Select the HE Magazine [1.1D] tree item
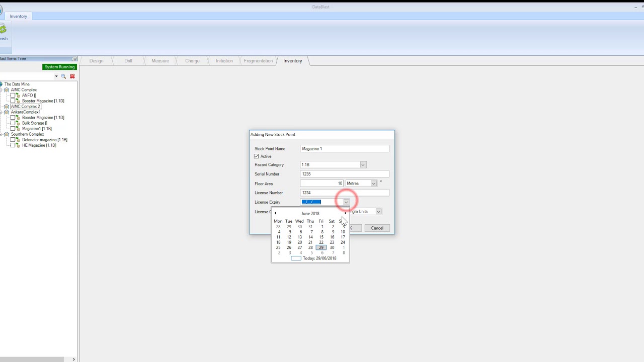This screenshot has width=644, height=362. (x=39, y=145)
